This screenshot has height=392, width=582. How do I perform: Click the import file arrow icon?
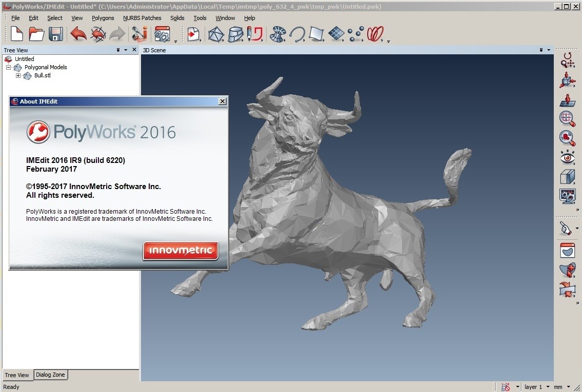(193, 34)
